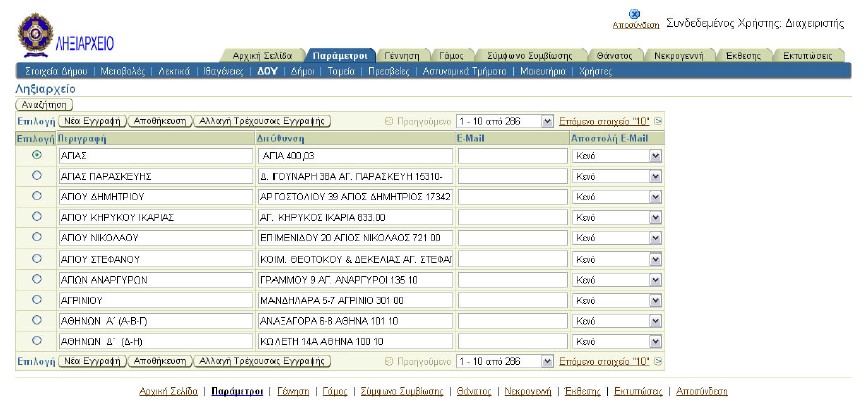Open Πρεσβείες submenu item

coord(389,71)
